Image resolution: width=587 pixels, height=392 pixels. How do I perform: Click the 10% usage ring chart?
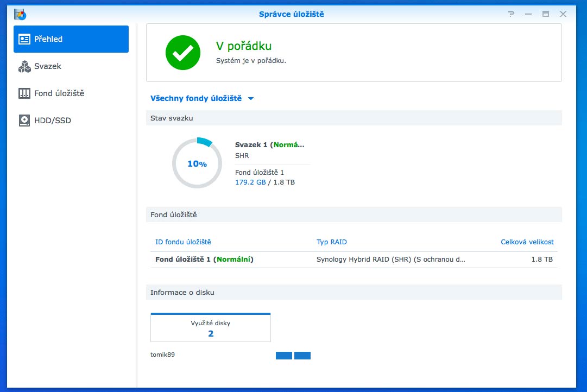pos(197,163)
